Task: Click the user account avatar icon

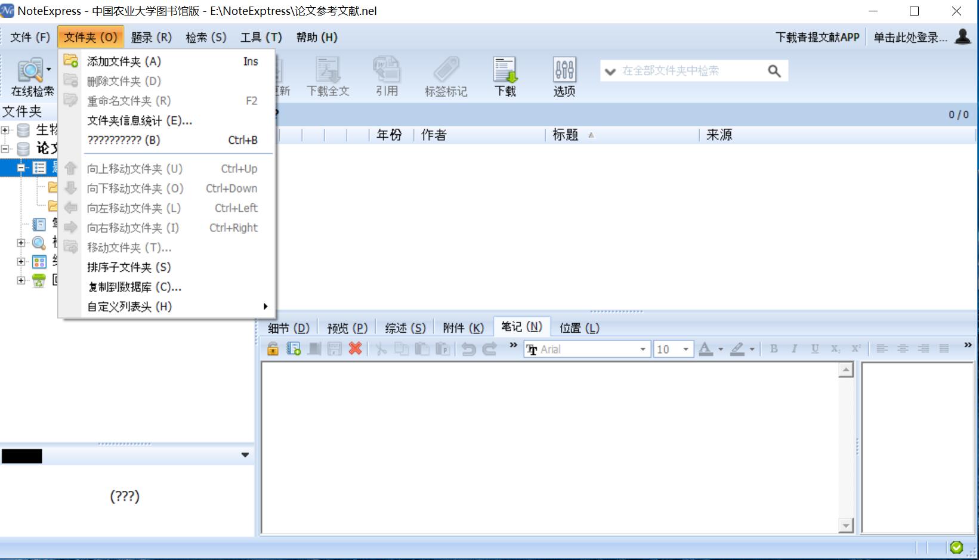Action: (x=962, y=37)
